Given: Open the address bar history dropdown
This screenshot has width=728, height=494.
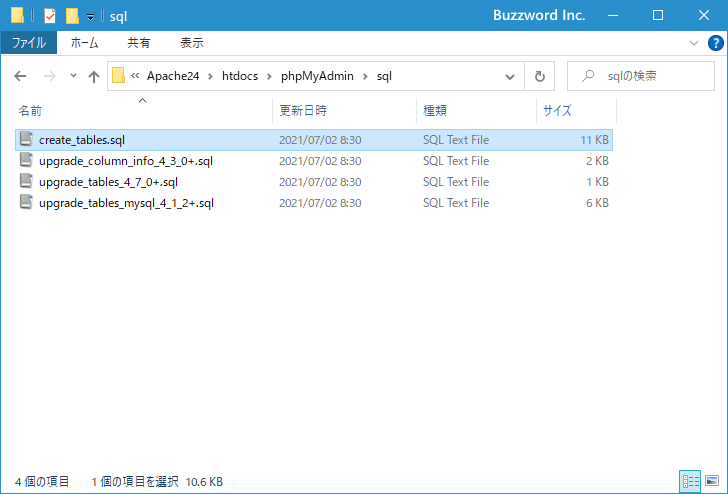Looking at the screenshot, I should click(511, 76).
